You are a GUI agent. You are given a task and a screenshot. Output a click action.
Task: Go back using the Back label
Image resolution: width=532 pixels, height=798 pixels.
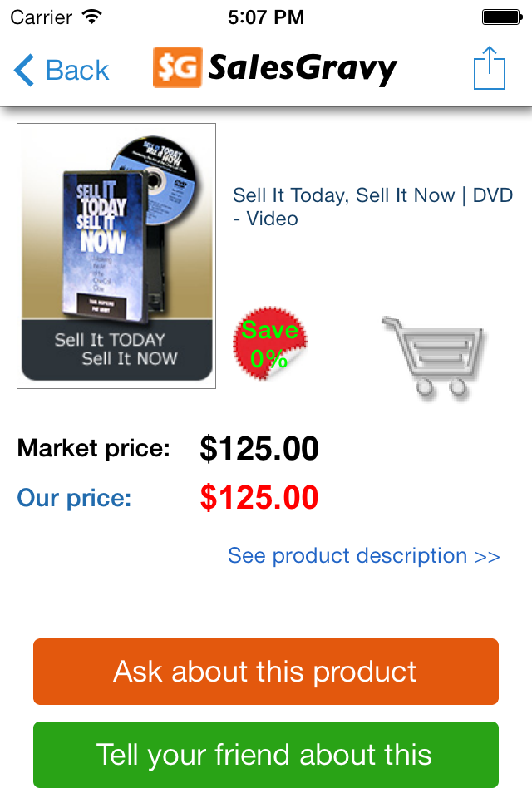[x=77, y=70]
